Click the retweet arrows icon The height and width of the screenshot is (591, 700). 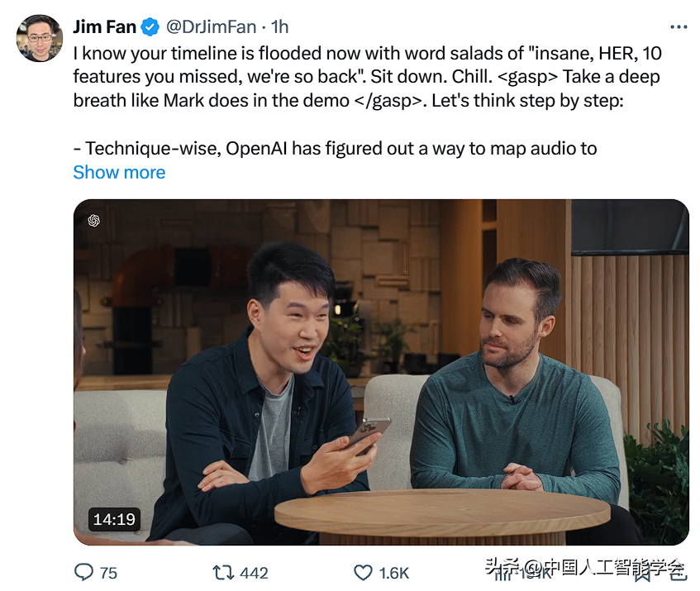coord(223,572)
